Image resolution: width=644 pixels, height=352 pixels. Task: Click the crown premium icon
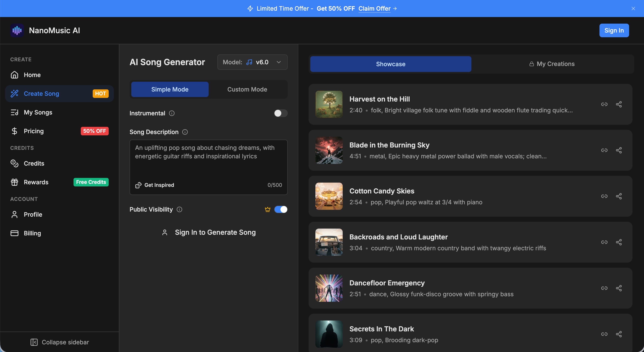click(267, 209)
